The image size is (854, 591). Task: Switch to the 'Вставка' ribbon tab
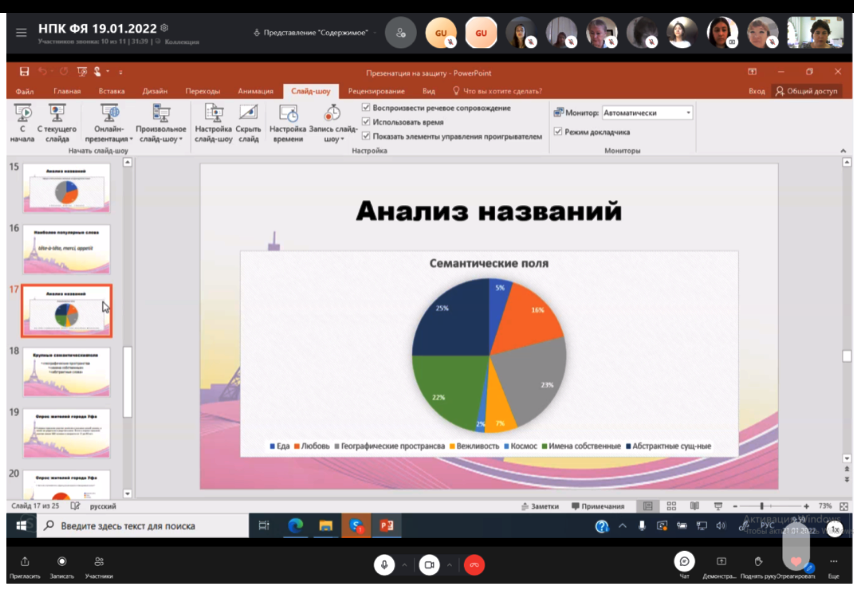click(x=112, y=91)
